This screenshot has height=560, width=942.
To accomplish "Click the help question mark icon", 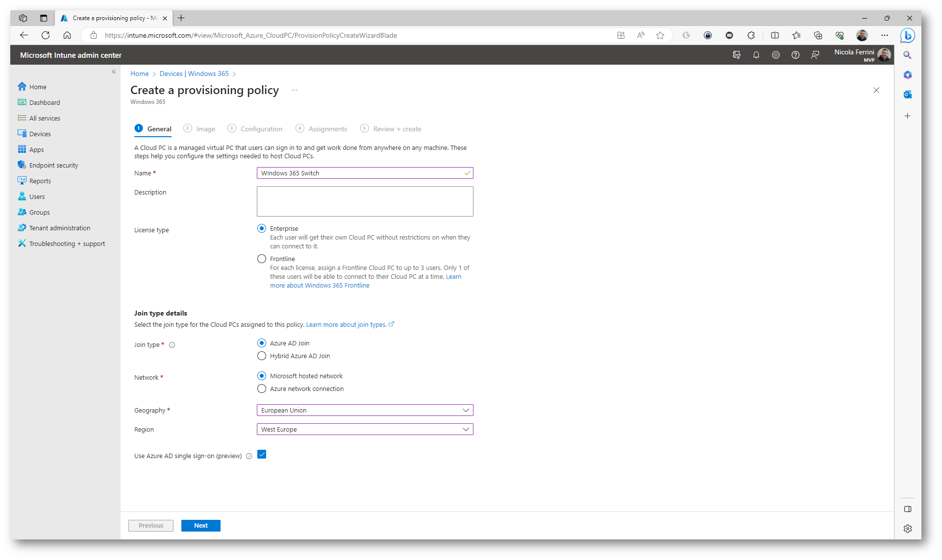I will point(795,55).
